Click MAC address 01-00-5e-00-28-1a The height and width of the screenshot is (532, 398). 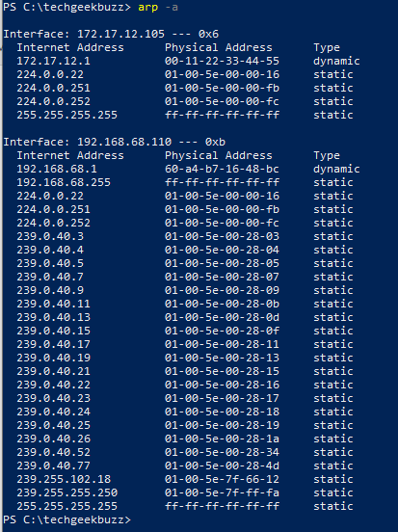point(222,439)
